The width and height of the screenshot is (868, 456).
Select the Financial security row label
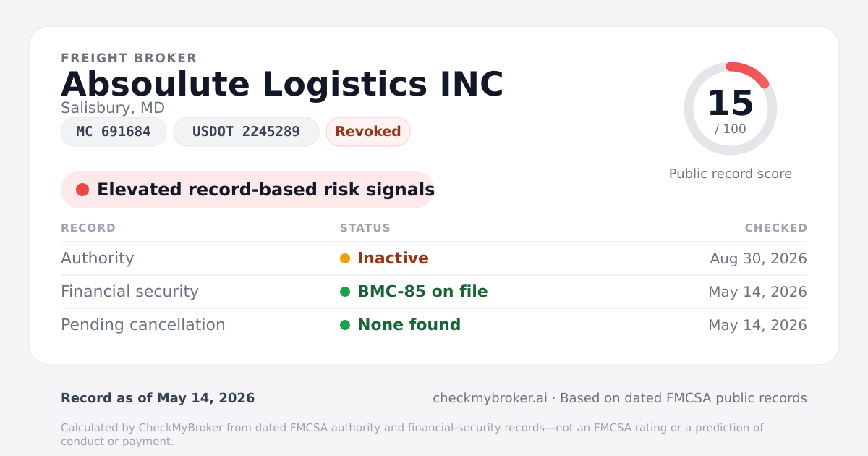pyautogui.click(x=129, y=292)
